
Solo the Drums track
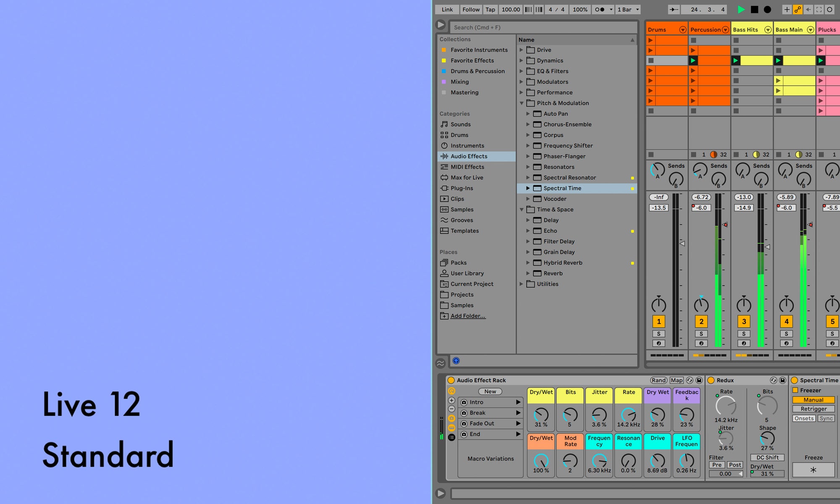[659, 333]
